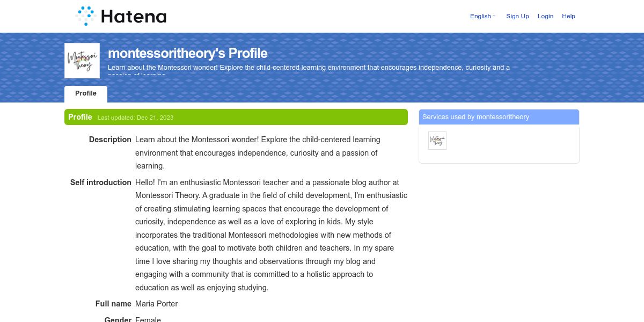Open the blog service icon in Services panel
644x322 pixels.
point(437,141)
